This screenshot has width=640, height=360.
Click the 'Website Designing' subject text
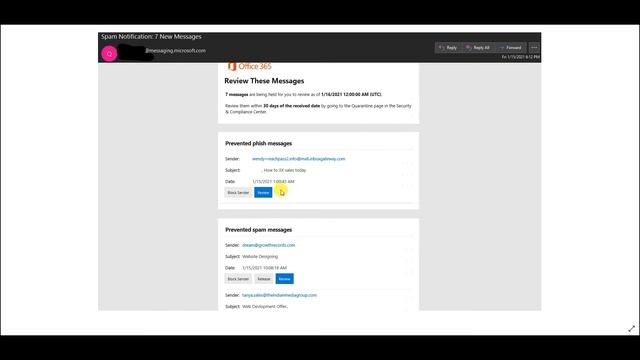[260, 257]
